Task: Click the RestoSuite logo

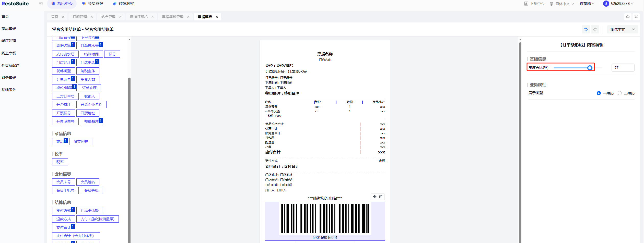Action: click(x=15, y=4)
